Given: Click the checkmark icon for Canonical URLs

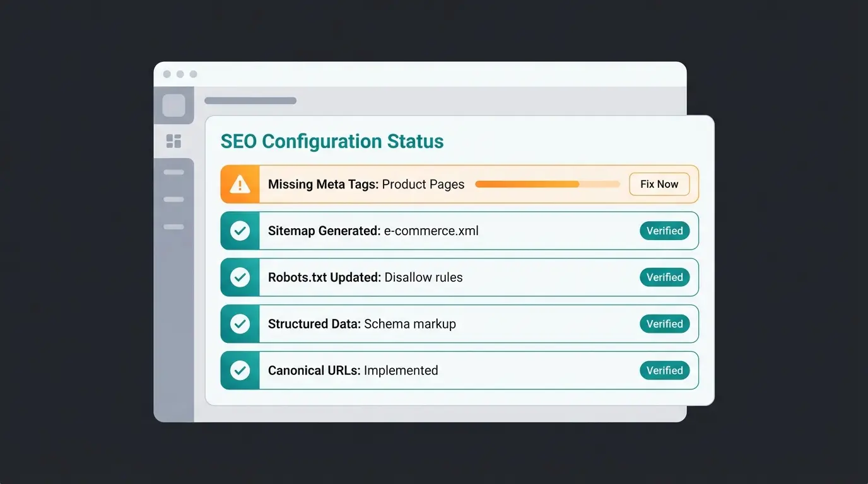Looking at the screenshot, I should [x=240, y=371].
